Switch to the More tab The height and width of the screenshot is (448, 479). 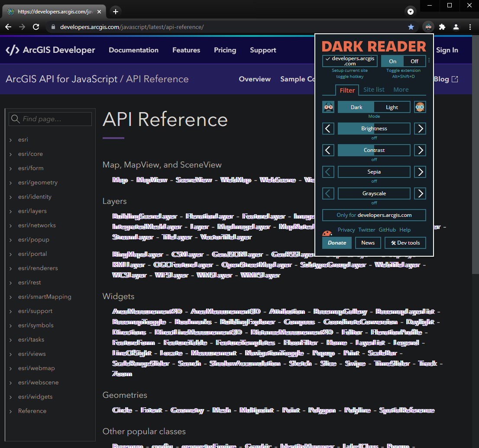[401, 90]
